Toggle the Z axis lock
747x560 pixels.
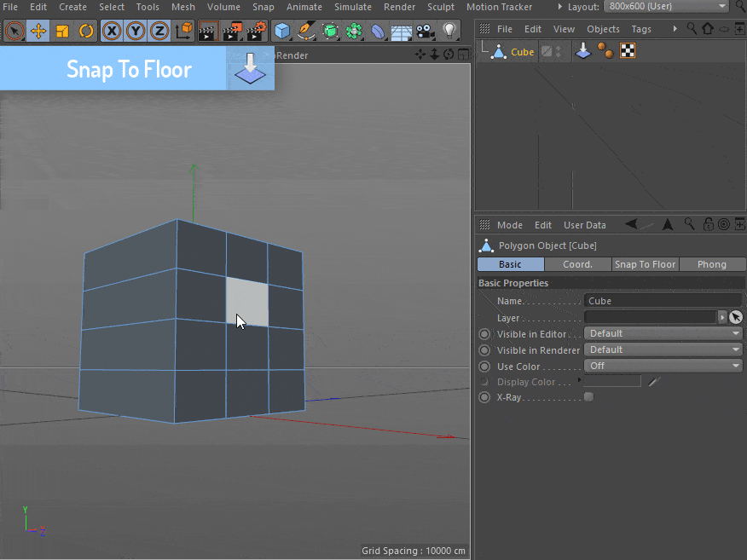159,32
